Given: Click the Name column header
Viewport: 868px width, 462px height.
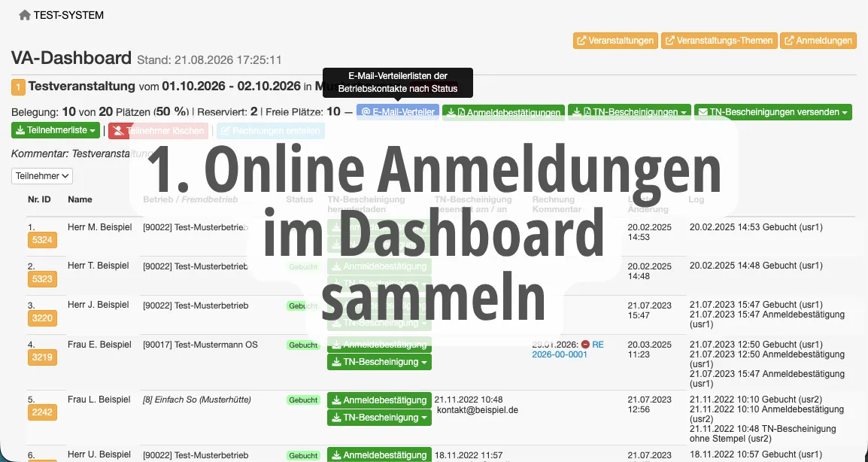Looking at the screenshot, I should pos(80,199).
